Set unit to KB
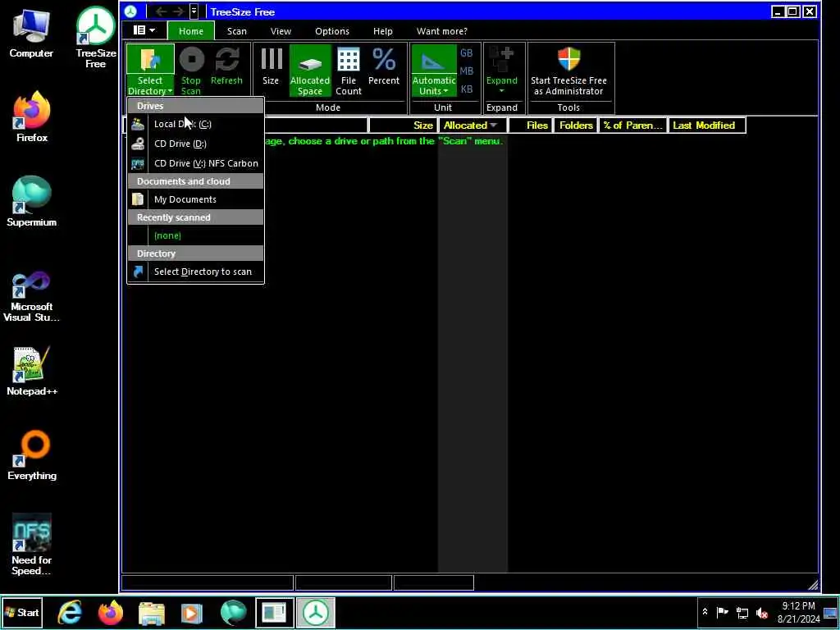The height and width of the screenshot is (630, 840). click(x=466, y=89)
